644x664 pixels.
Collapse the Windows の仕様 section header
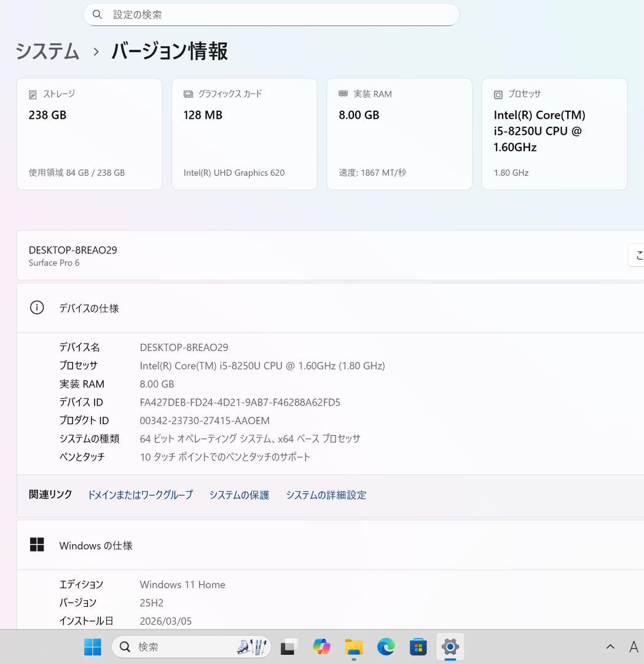pyautogui.click(x=330, y=545)
